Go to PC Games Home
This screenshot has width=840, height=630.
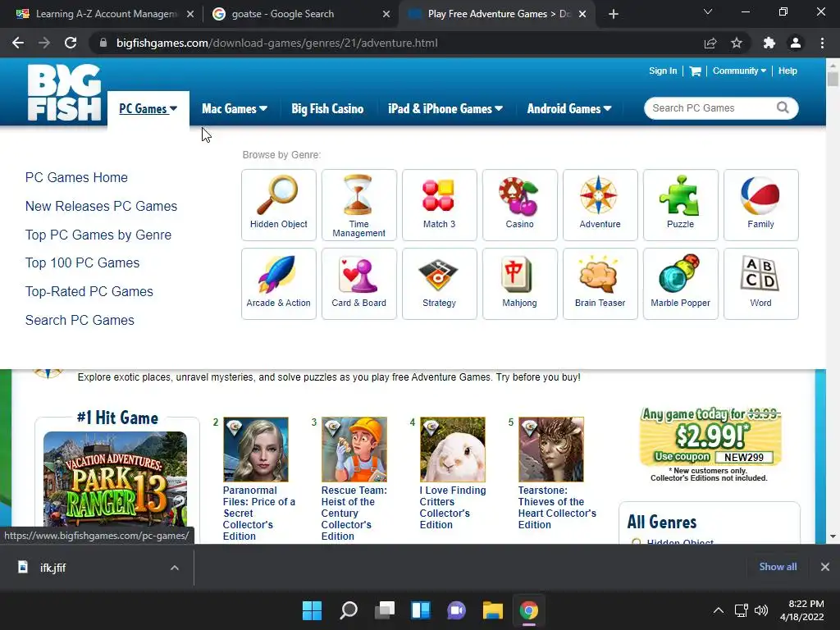76,177
